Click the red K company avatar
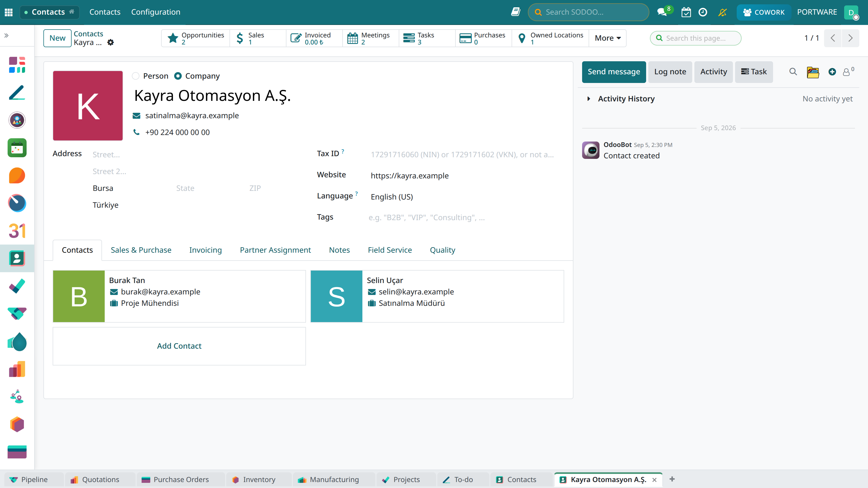This screenshot has height=488, width=868. pos(88,105)
